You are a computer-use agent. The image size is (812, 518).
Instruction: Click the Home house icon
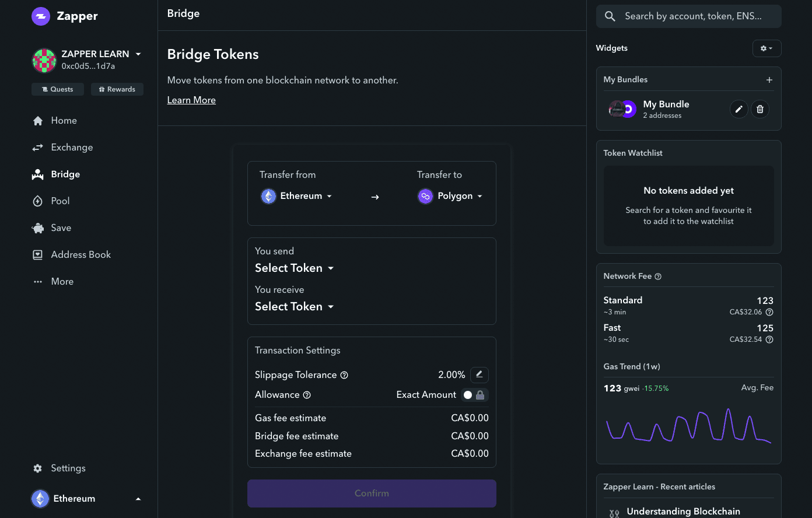[38, 121]
